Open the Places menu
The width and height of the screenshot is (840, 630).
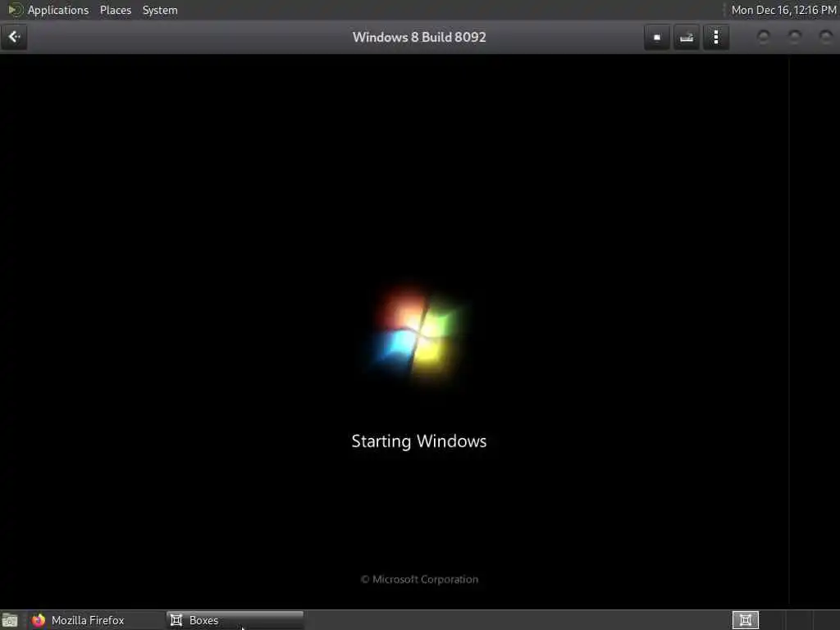tap(115, 10)
